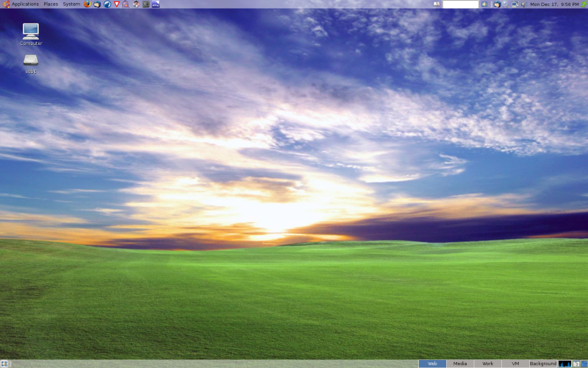Click the network monitor tray icon
This screenshot has height=368, width=588.
[x=515, y=4]
